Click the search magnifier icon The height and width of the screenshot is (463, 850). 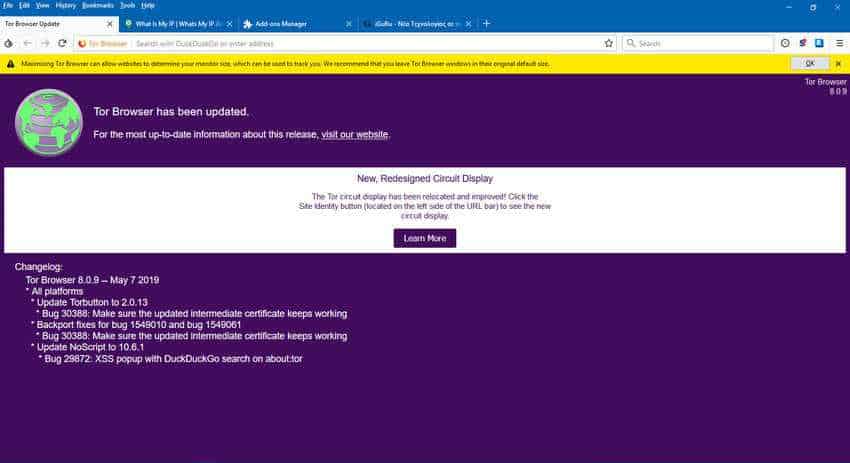tap(631, 43)
